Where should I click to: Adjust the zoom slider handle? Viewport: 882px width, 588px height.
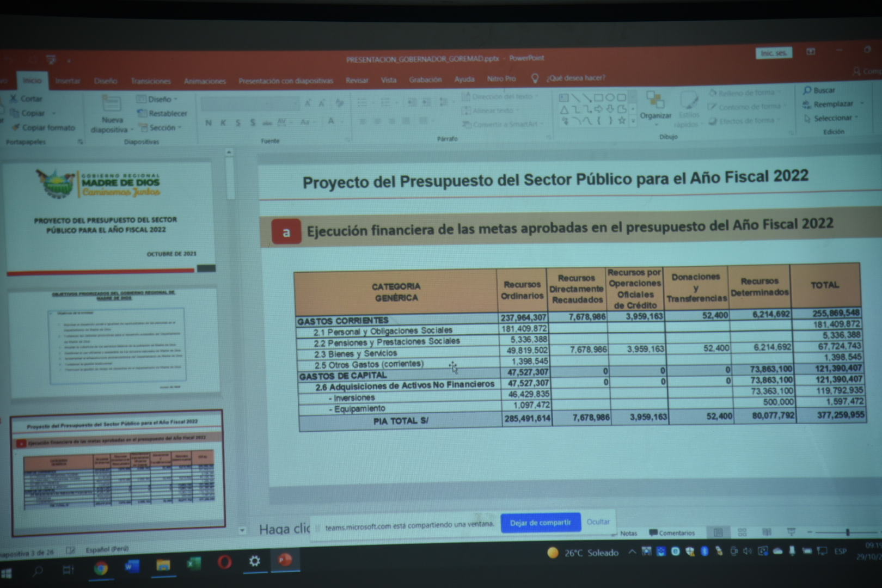pos(847,532)
